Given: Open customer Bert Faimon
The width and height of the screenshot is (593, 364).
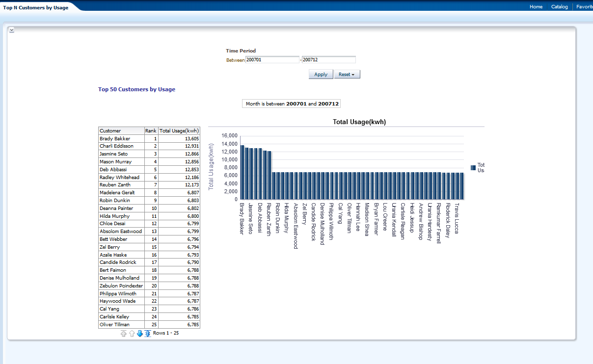Looking at the screenshot, I should point(113,270).
